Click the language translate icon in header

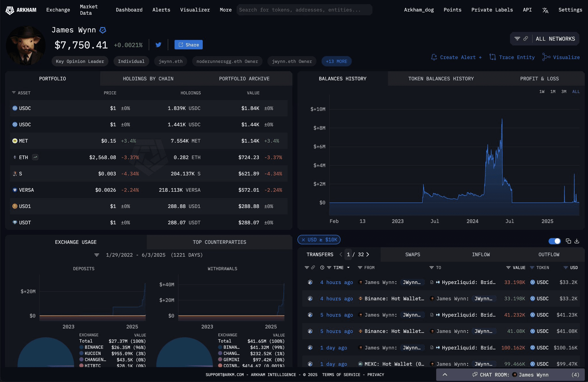pos(545,10)
